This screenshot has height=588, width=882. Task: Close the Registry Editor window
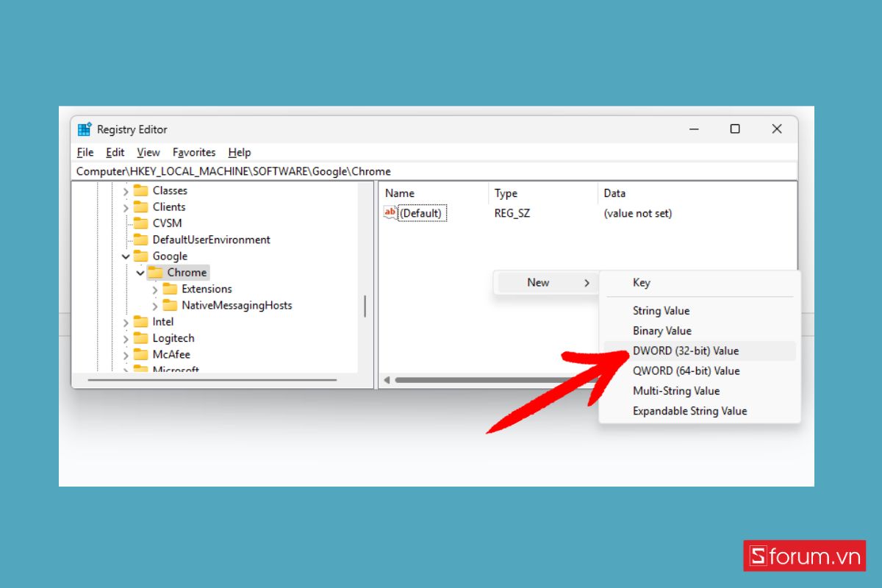pyautogui.click(x=777, y=129)
